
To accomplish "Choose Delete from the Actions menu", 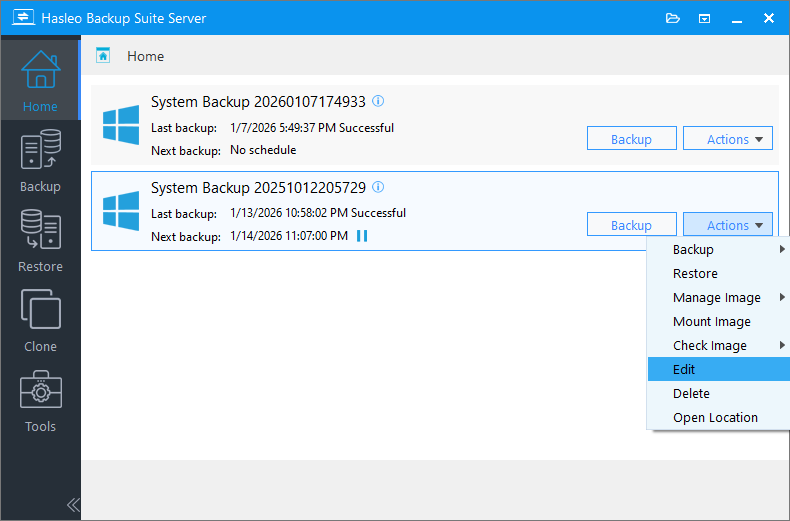I will click(719, 394).
